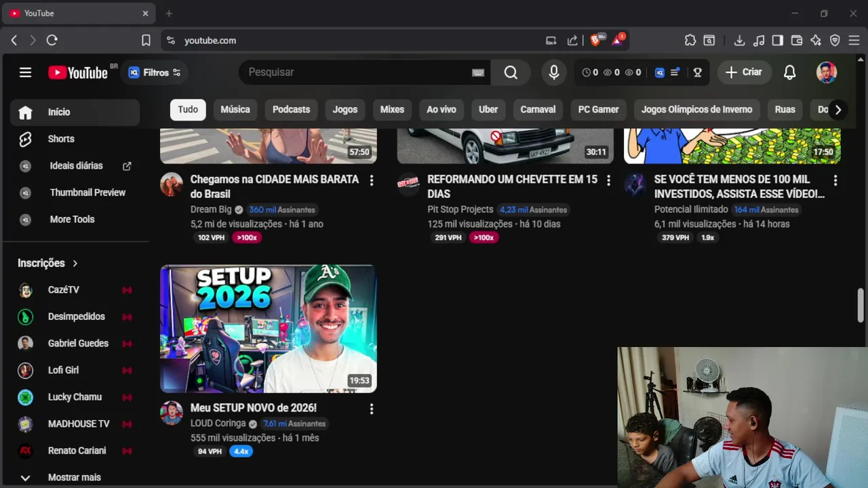Start voice search with microphone icon
This screenshot has height=488, width=868.
pos(554,73)
